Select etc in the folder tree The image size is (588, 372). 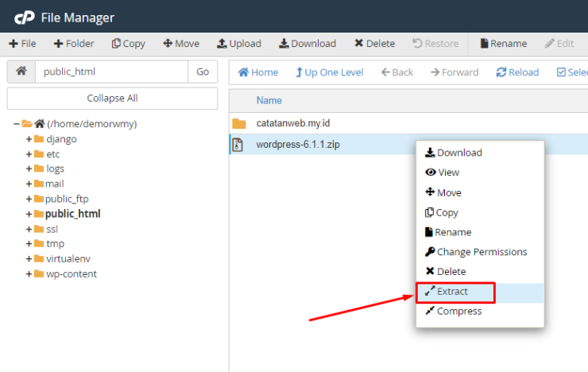coord(53,154)
